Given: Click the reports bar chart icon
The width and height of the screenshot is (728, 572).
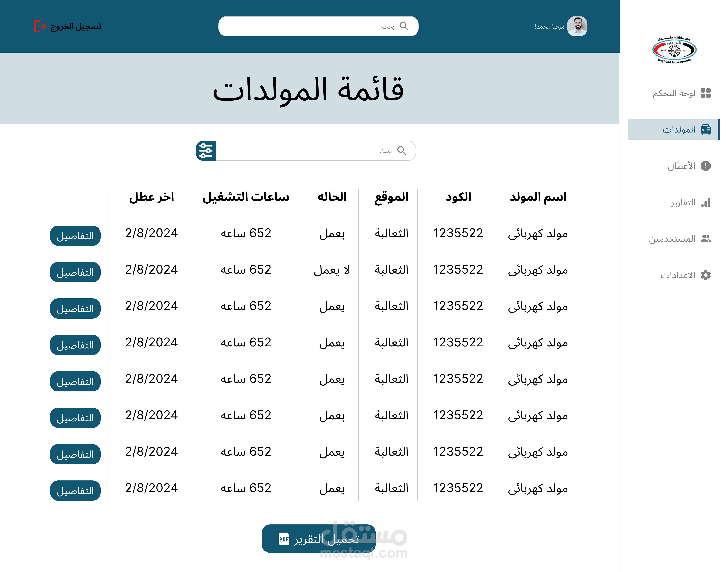Looking at the screenshot, I should tap(706, 202).
